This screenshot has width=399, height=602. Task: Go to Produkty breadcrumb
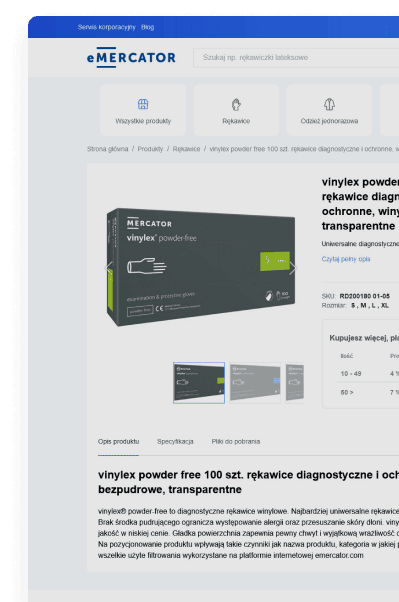[150, 149]
